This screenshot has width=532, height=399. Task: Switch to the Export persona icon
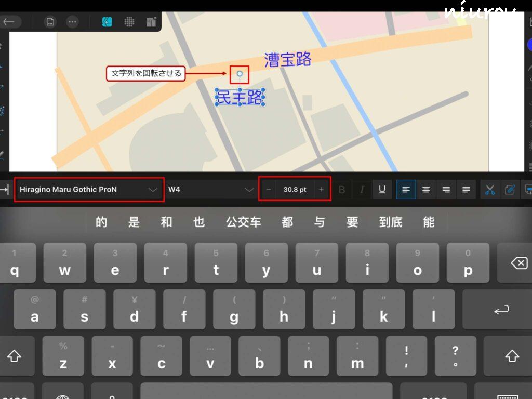pos(151,22)
